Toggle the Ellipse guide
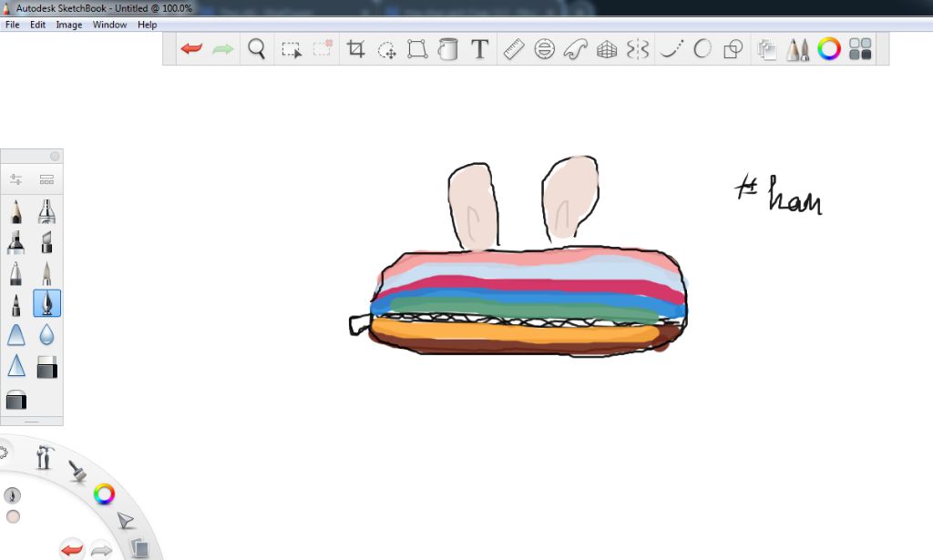The image size is (933, 560). click(x=545, y=49)
